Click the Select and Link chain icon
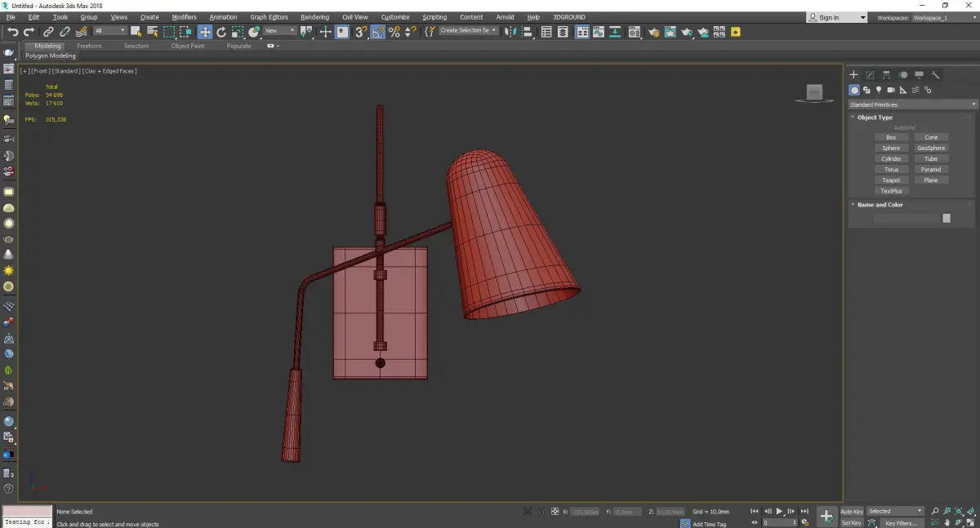Viewport: 980px width, 528px height. [49, 32]
